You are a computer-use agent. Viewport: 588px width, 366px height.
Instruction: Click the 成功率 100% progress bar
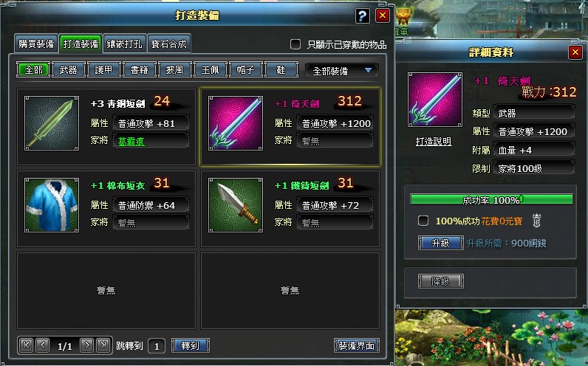pyautogui.click(x=492, y=200)
